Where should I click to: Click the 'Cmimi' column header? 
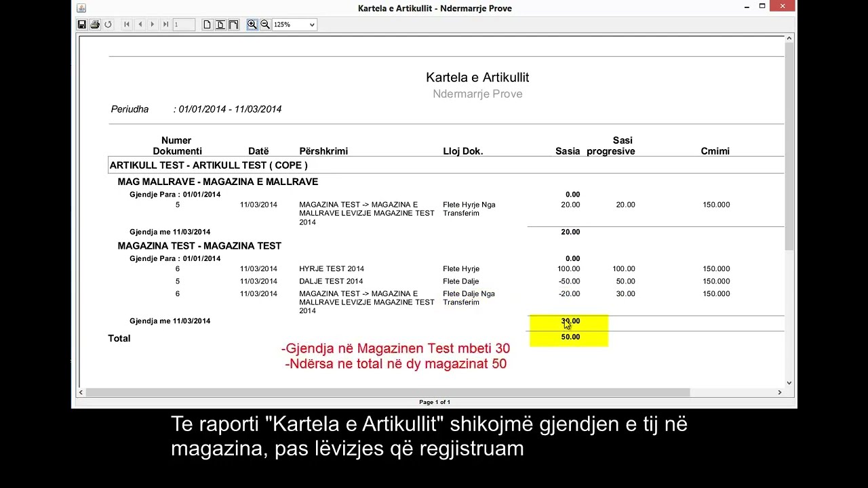(x=715, y=151)
